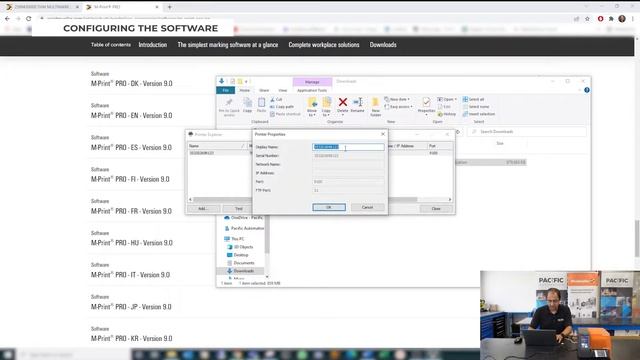Reload the browser page
Image resolution: width=640 pixels, height=360 pixels.
click(x=29, y=18)
